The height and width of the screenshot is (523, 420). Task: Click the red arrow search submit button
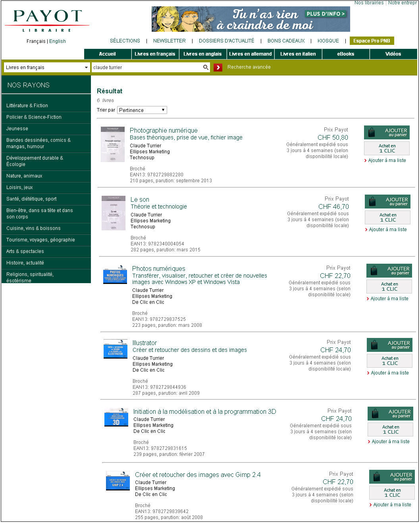pos(218,68)
